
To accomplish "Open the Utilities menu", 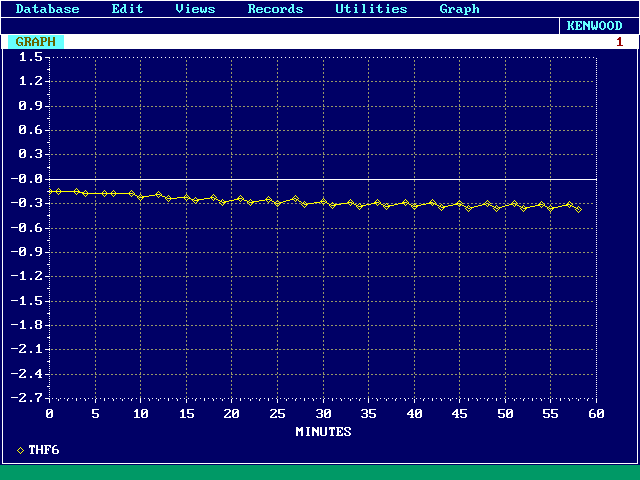I will (371, 9).
